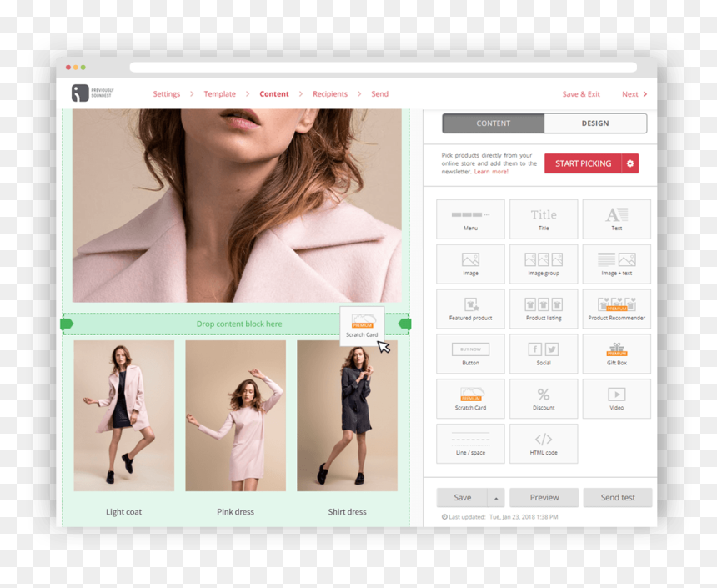Select the HTML code block
717x588 pixels.
pos(544,444)
